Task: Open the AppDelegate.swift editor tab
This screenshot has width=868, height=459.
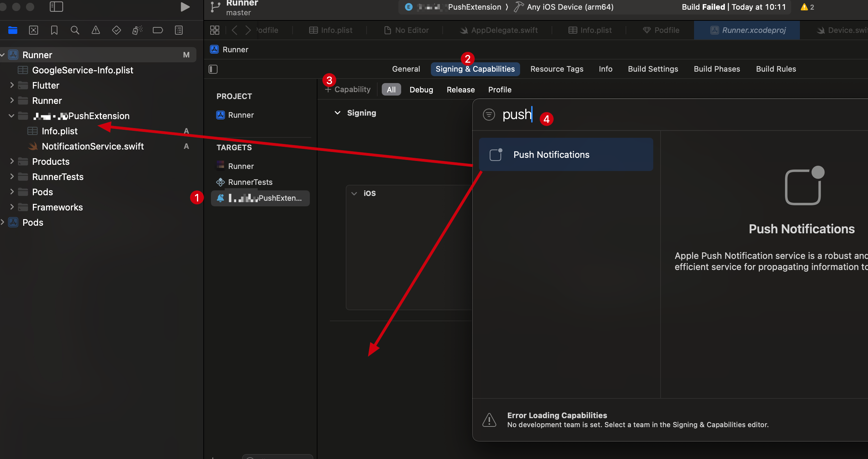Action: click(498, 30)
